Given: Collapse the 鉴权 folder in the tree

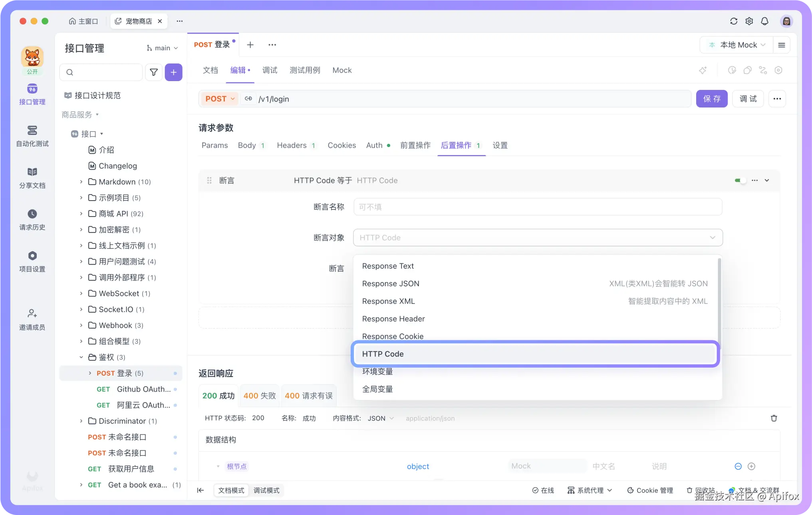Looking at the screenshot, I should [x=81, y=357].
